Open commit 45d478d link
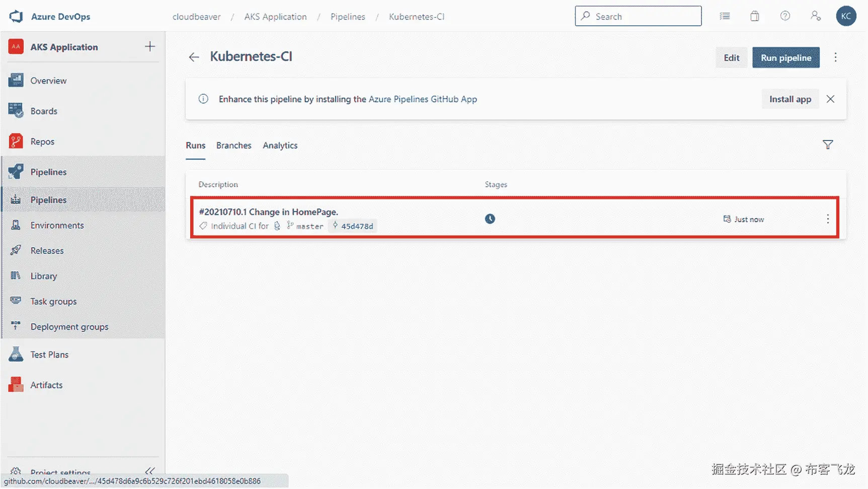 (x=353, y=226)
